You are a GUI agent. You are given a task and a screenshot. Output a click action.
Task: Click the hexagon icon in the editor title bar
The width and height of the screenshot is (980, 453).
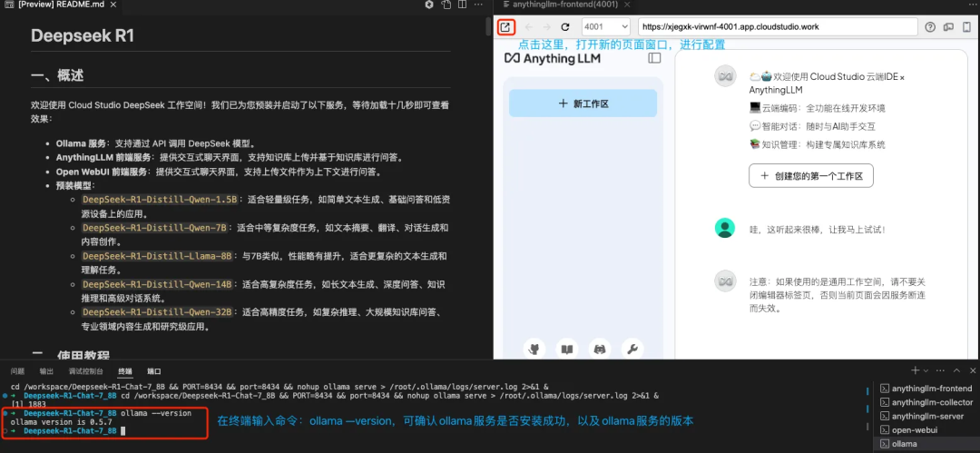click(x=429, y=5)
